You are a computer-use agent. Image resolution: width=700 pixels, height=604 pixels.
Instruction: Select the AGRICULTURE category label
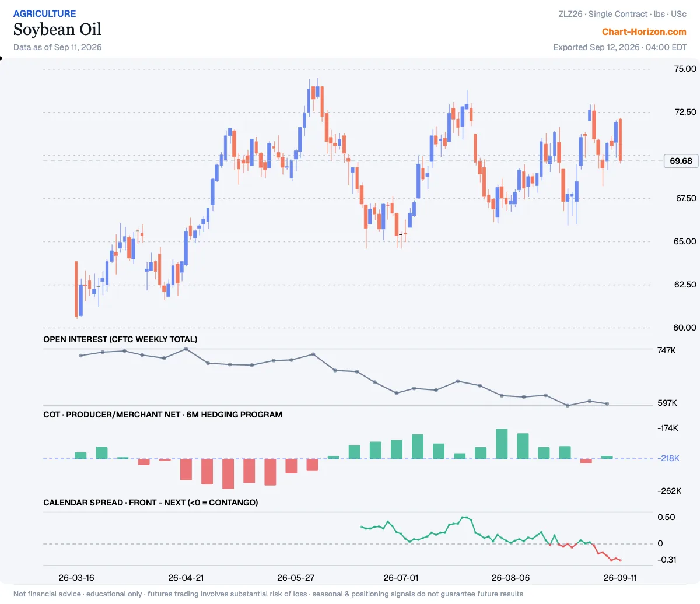coord(44,13)
